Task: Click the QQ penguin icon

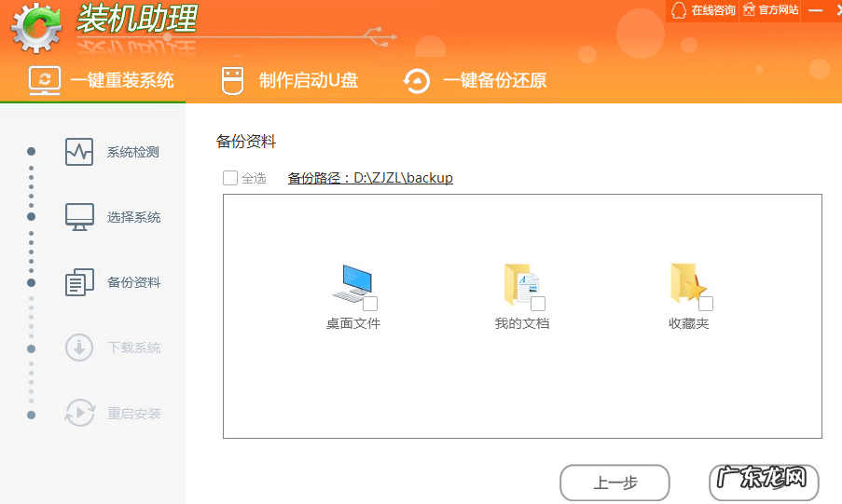Action: tap(679, 10)
